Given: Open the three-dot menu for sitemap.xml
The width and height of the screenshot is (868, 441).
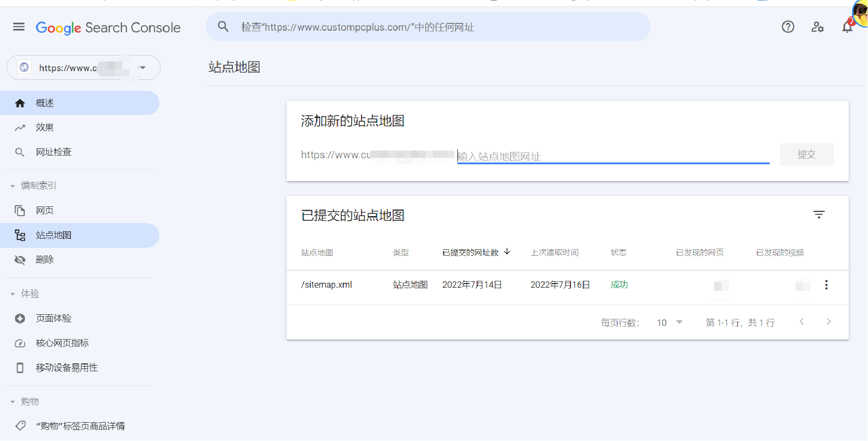Looking at the screenshot, I should point(826,285).
